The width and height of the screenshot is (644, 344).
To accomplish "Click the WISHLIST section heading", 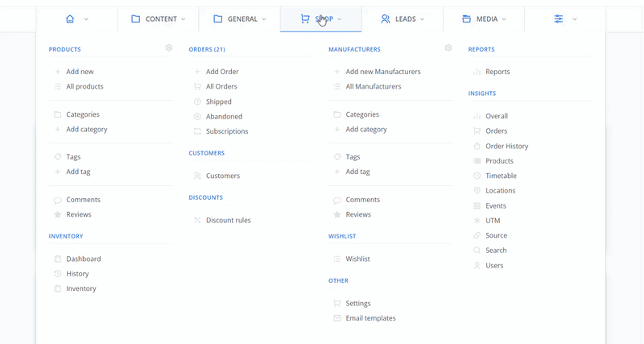I will 342,236.
